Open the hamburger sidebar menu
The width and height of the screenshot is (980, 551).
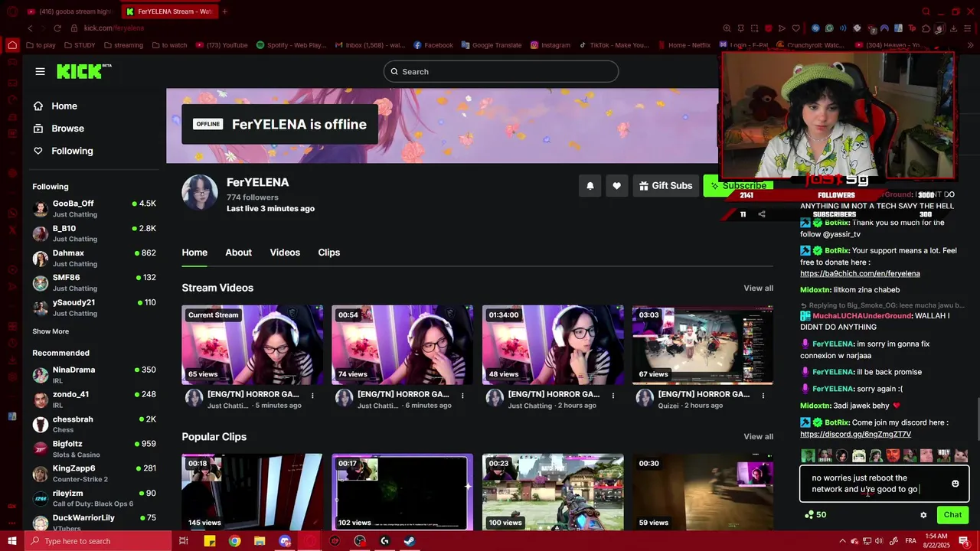[x=40, y=71]
